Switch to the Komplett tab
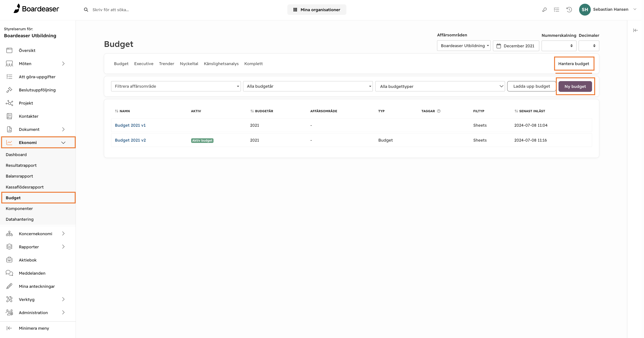This screenshot has width=644, height=338. [x=253, y=64]
